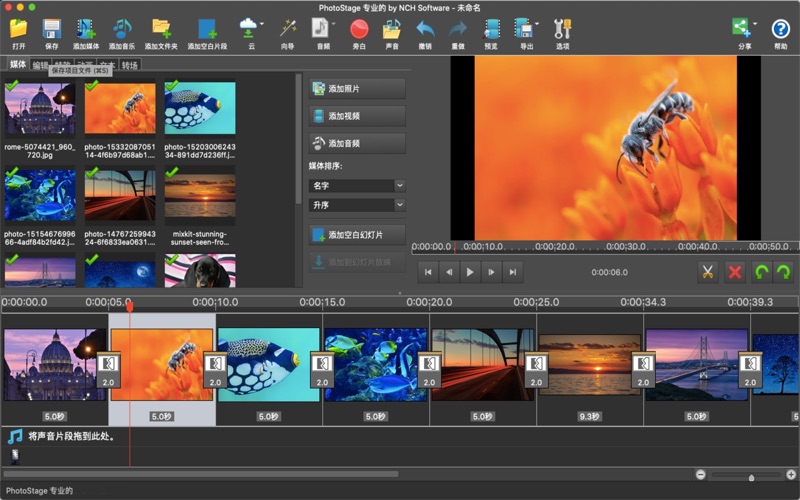This screenshot has width=800, height=500.
Task: Click the red X delete icon
Action: [735, 271]
